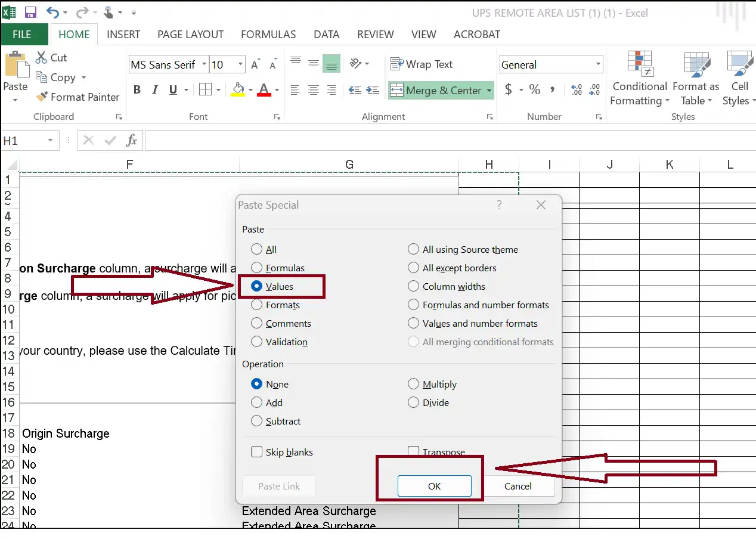756x539 pixels.
Task: Click the Save icon in quick access toolbar
Action: coord(30,12)
